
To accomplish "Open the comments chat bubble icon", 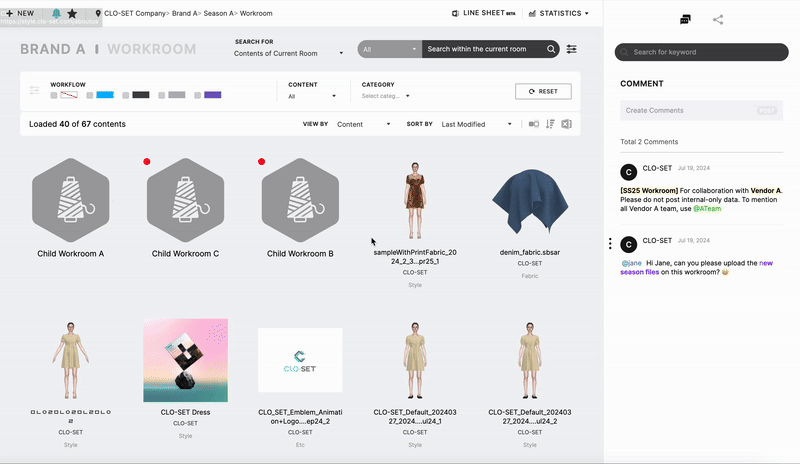I will coord(685,19).
